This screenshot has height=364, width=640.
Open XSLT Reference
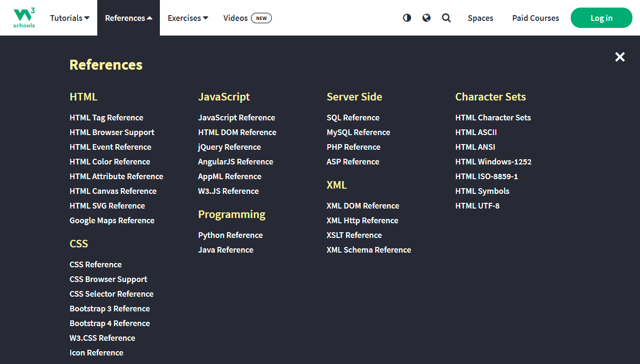tap(354, 235)
